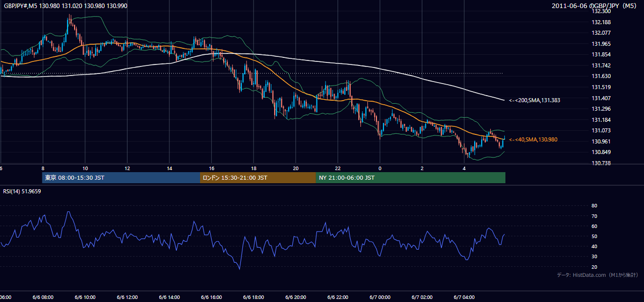644x302 pixels.
Task: Click the price chart hour tick 12
Action: [127, 168]
